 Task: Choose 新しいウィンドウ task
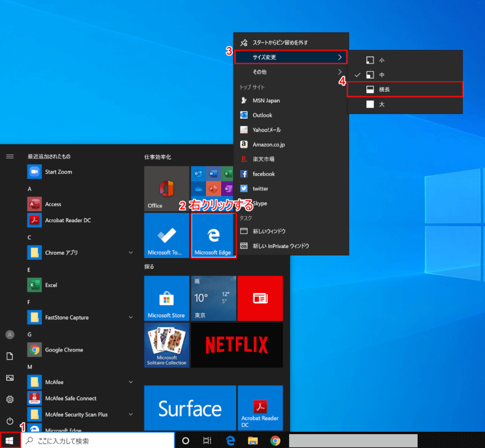pyautogui.click(x=291, y=231)
